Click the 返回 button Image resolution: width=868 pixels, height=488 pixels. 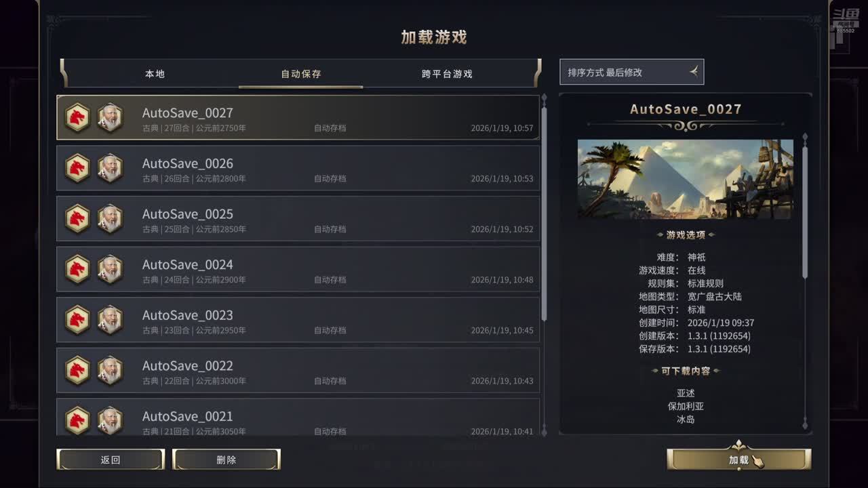pyautogui.click(x=111, y=460)
